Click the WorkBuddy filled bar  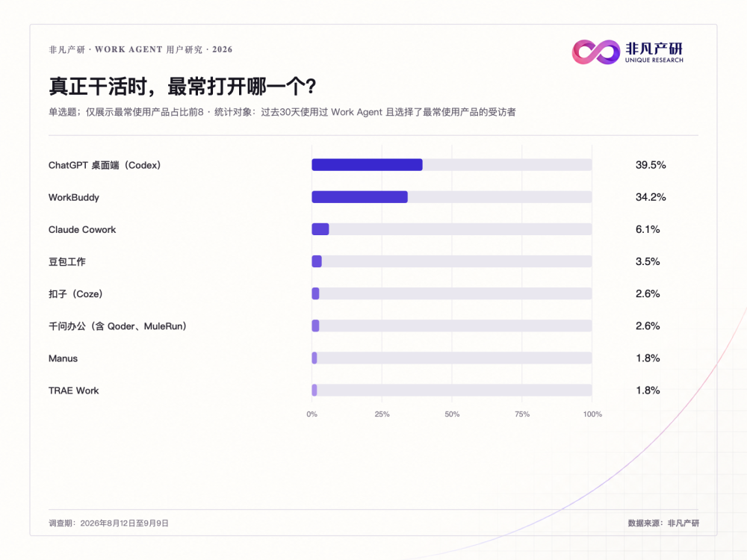(x=360, y=197)
